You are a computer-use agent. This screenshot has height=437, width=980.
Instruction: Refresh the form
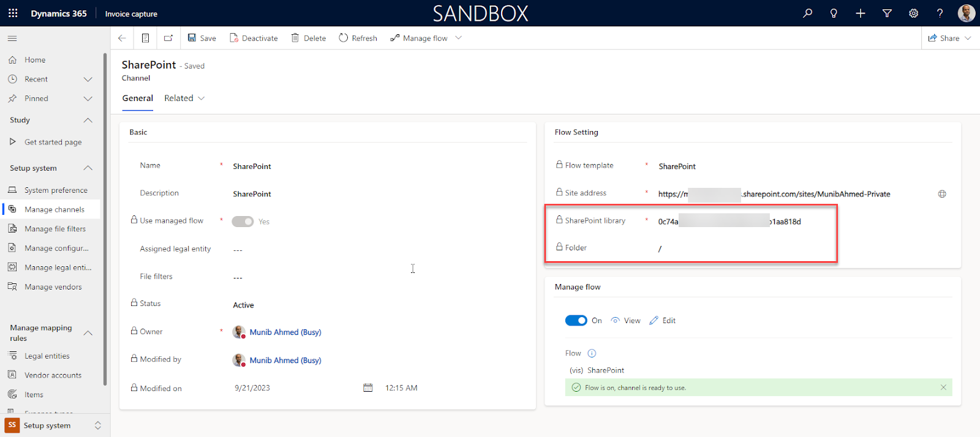click(x=358, y=38)
